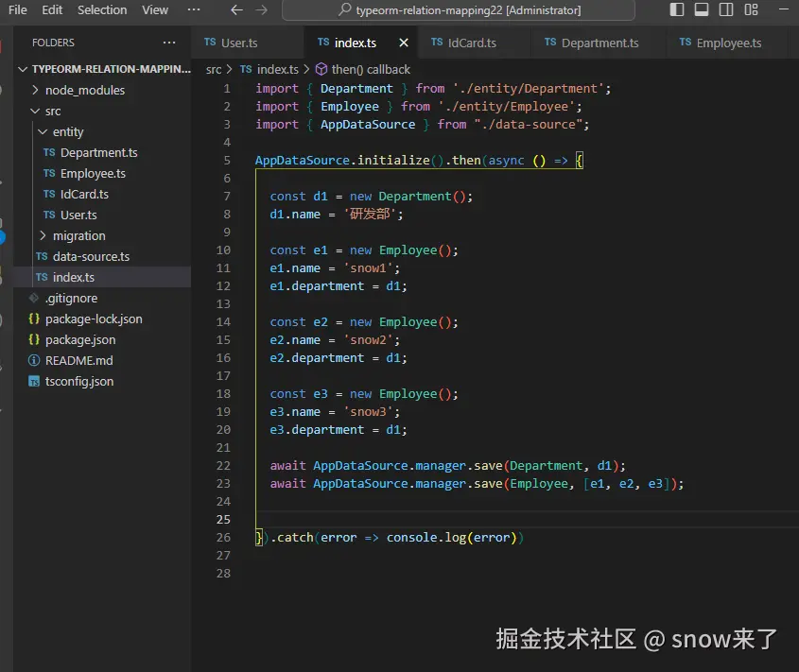
Task: Select index.ts in the file tree
Action: [x=102, y=277]
